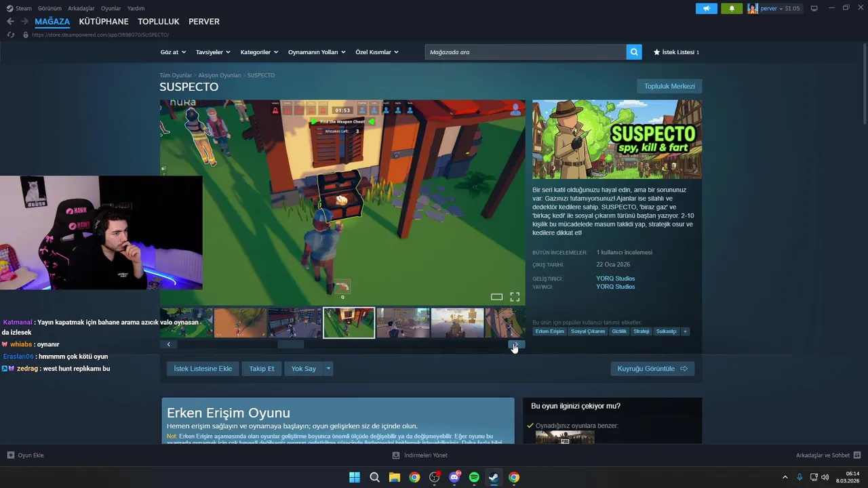Go back with the navigation arrow
The height and width of the screenshot is (488, 868).
pos(10,22)
